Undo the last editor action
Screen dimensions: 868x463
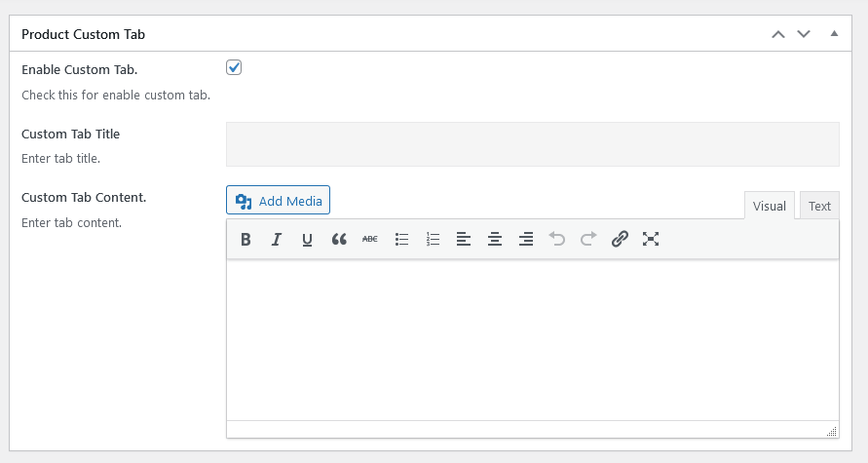(x=557, y=239)
